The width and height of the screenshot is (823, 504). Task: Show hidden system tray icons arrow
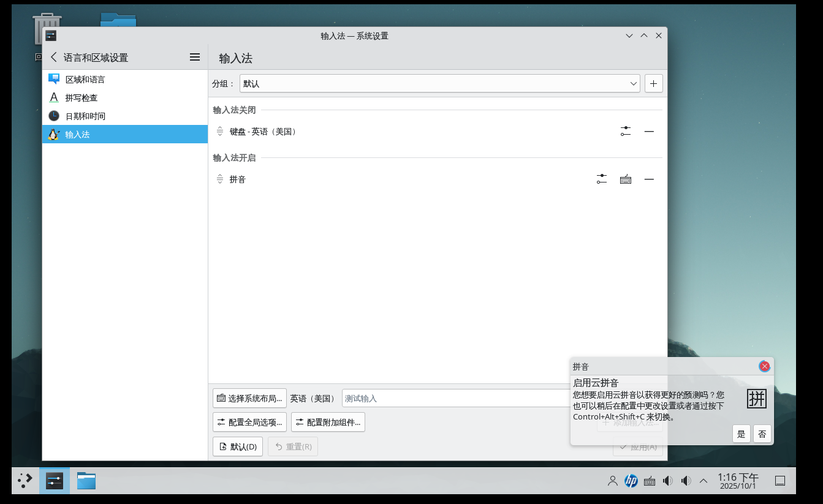pos(704,481)
